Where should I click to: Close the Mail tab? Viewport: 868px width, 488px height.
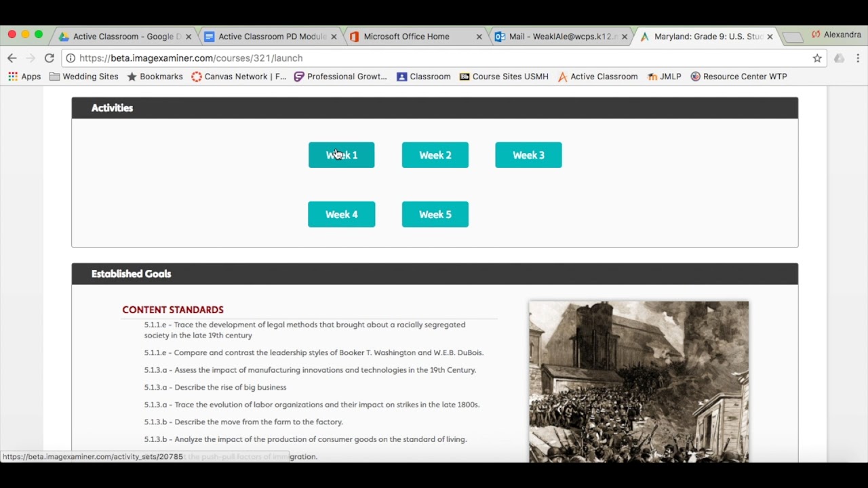click(x=625, y=37)
